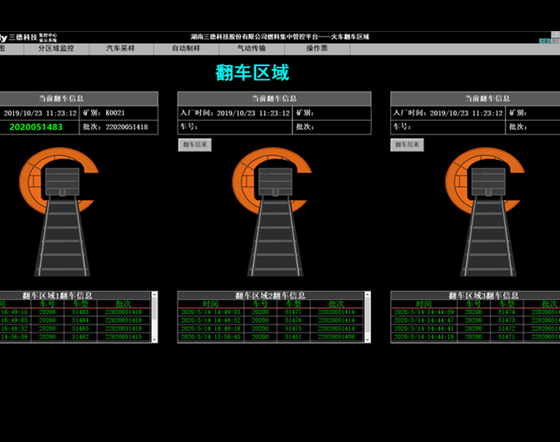Click scrollbar down arrow in area 1 table
Viewport: 560px width, 442px height.
click(154, 340)
